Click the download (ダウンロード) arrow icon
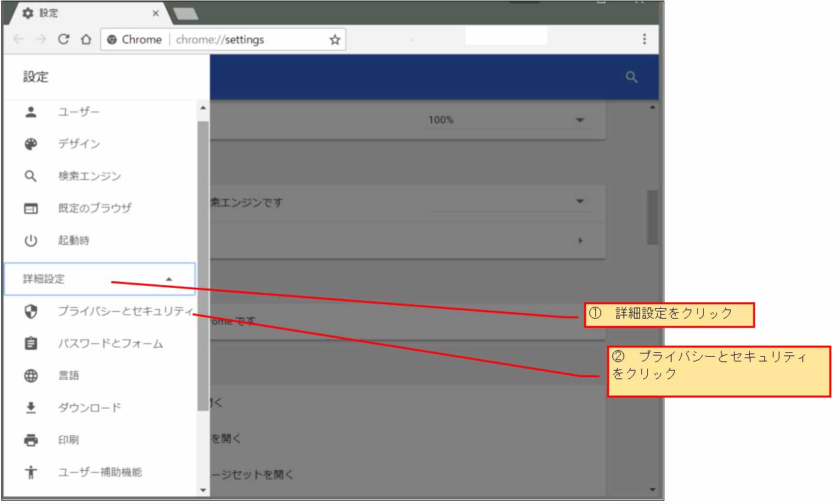The height and width of the screenshot is (504, 834). coord(31,408)
